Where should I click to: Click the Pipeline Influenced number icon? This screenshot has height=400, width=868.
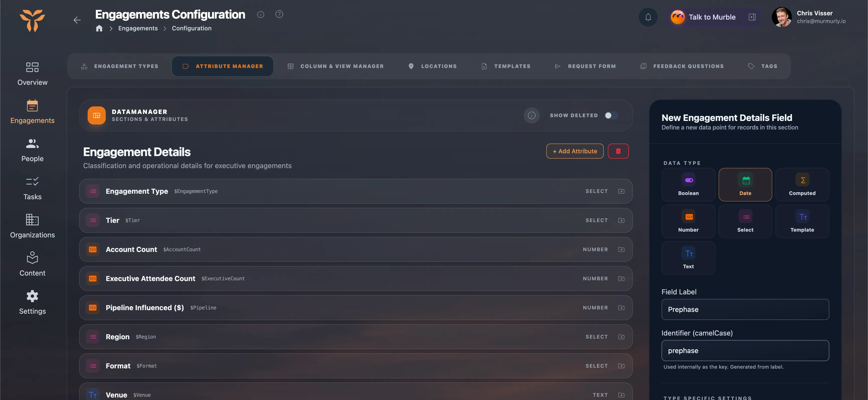pos(93,308)
